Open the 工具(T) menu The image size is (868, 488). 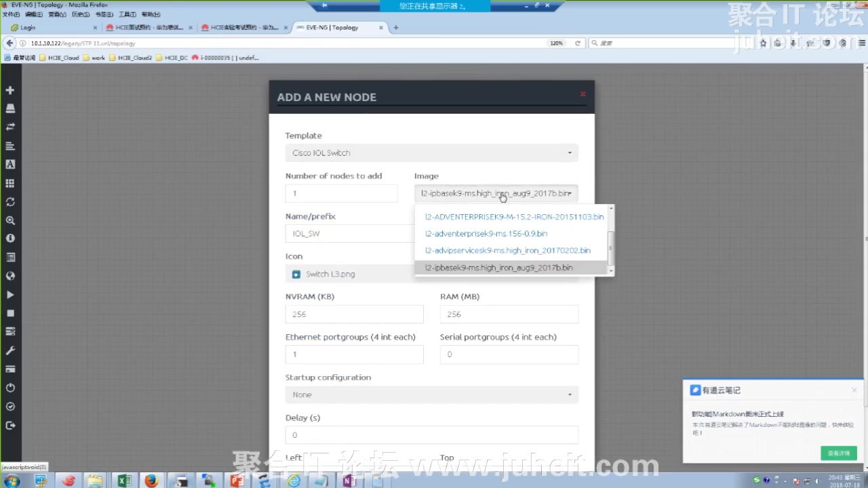coord(127,14)
